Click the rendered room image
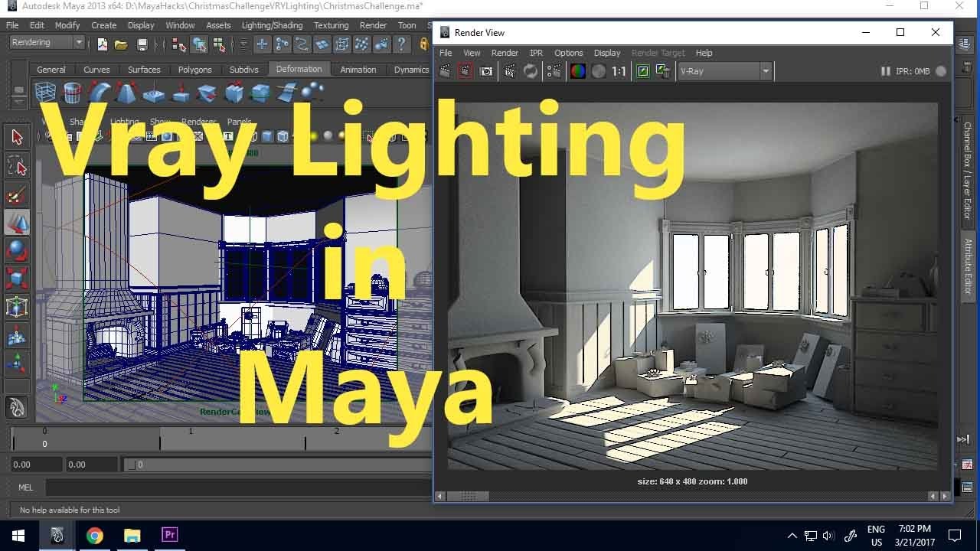Image resolution: width=980 pixels, height=551 pixels. click(x=692, y=285)
